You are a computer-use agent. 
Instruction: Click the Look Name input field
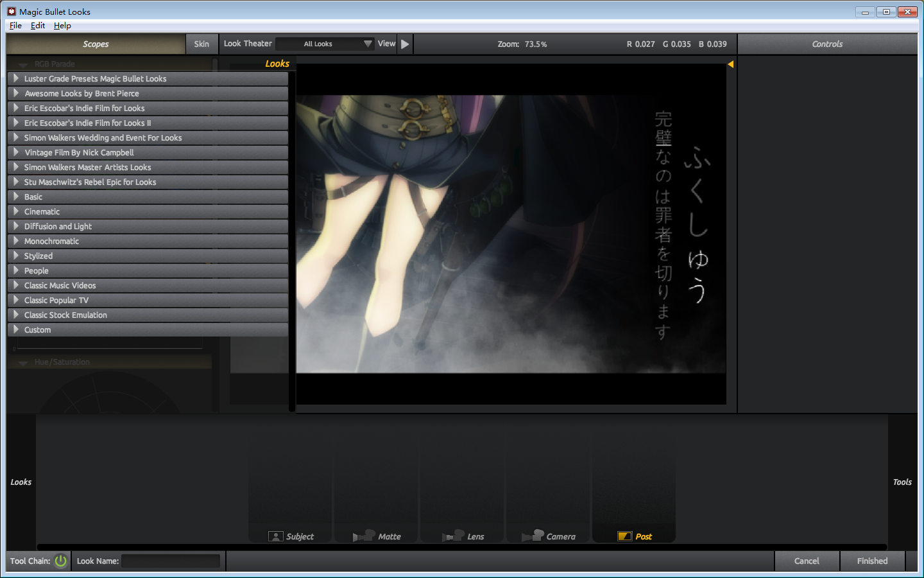[x=171, y=561]
